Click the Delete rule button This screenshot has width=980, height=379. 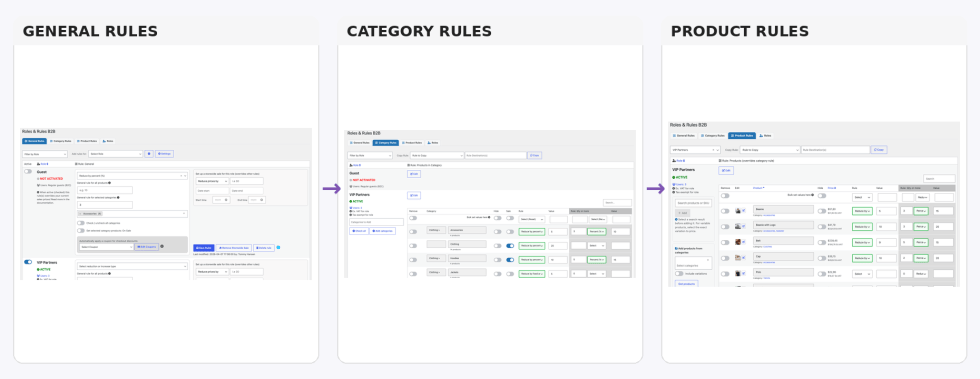(264, 248)
